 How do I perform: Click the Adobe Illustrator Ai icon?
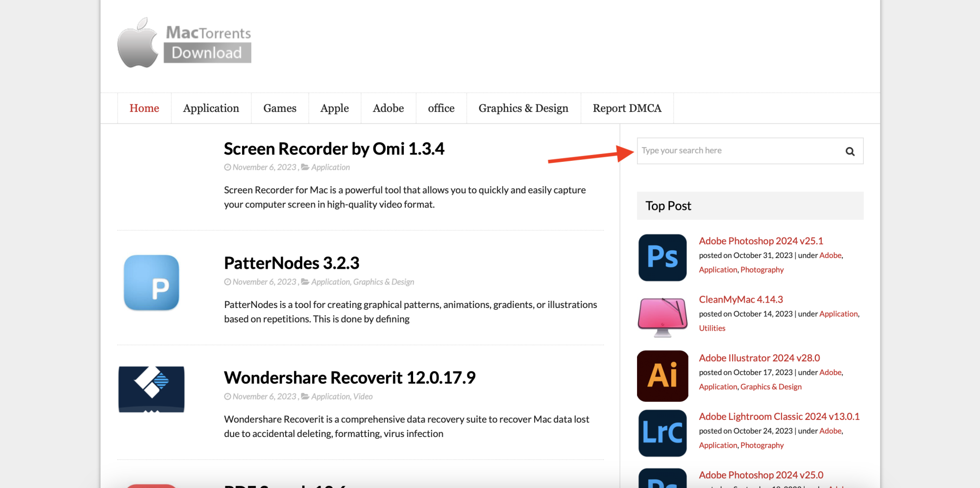(662, 375)
